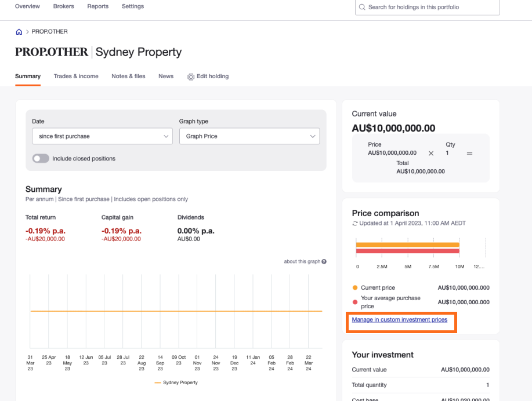Click the orange Current price bar
This screenshot has height=401, width=532.
(407, 245)
